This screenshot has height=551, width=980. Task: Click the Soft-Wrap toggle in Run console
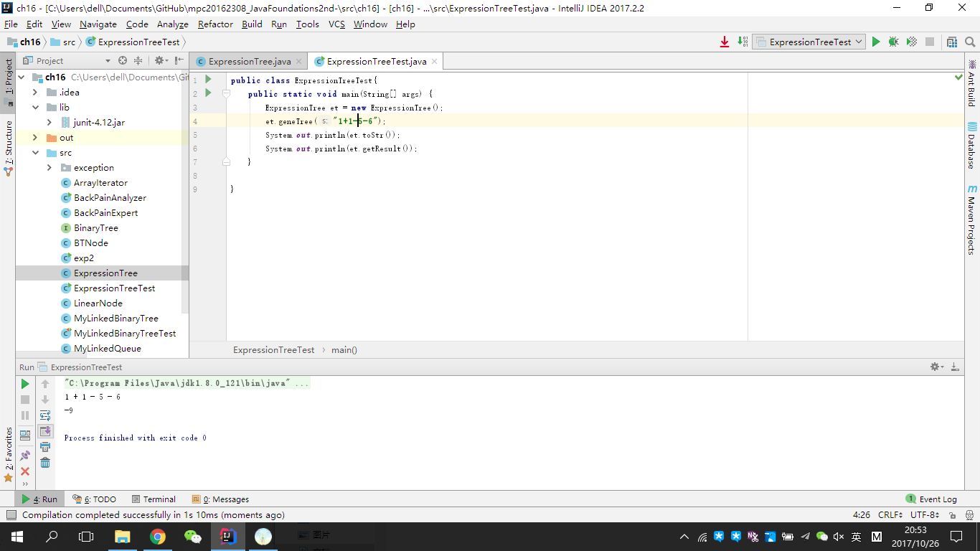pyautogui.click(x=45, y=415)
